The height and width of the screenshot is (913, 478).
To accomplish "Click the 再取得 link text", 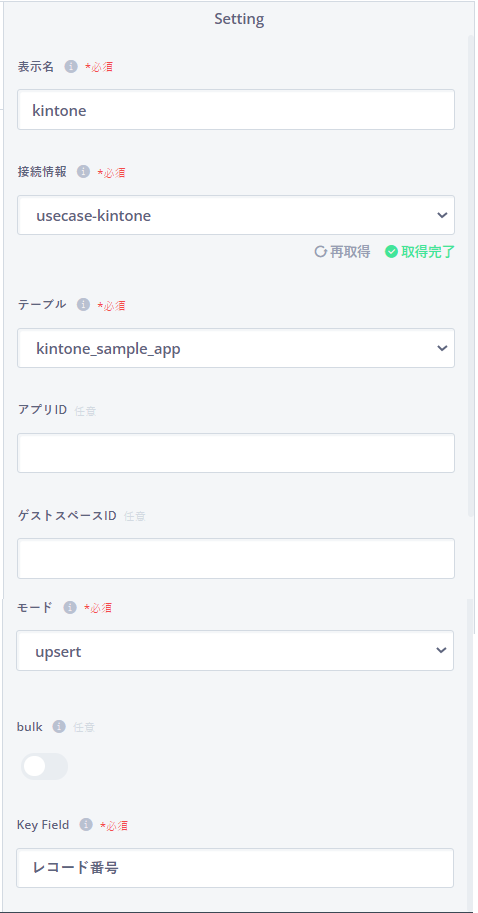I will click(x=350, y=252).
